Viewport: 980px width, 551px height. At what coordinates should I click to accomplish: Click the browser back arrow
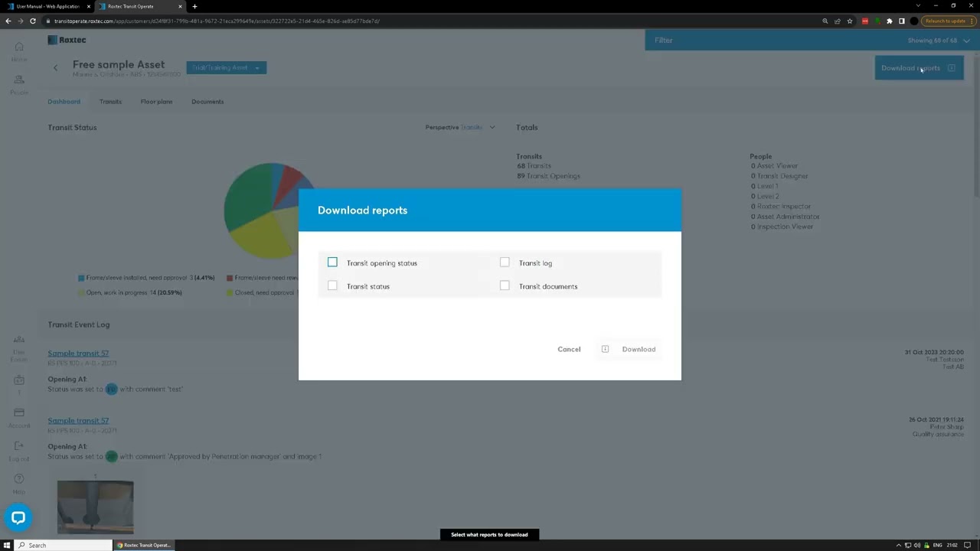pyautogui.click(x=8, y=21)
